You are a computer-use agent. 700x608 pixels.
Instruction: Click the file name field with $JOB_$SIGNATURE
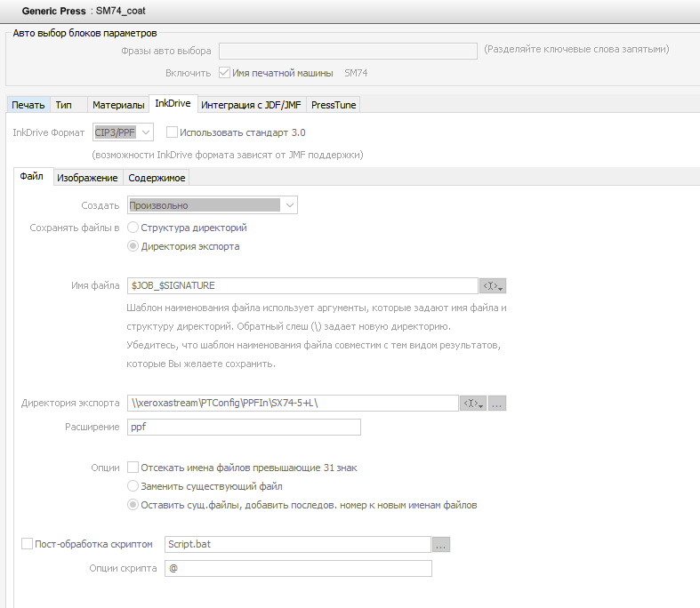point(302,285)
